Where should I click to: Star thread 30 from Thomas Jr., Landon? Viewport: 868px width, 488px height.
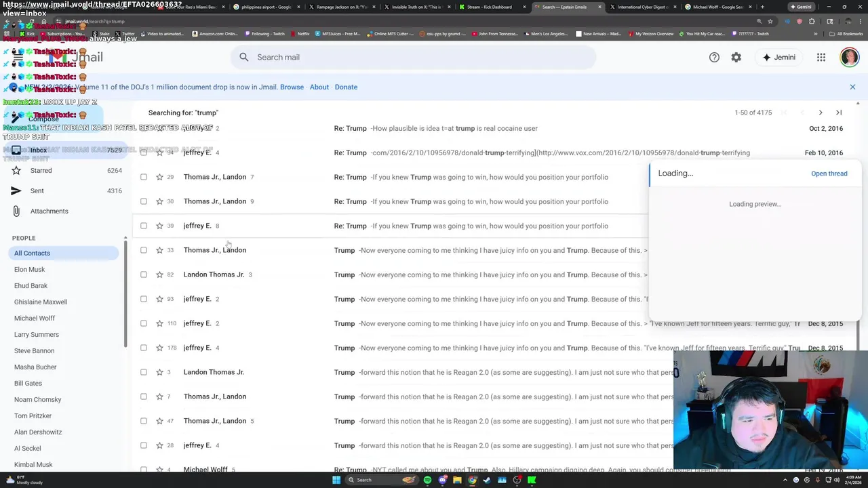pyautogui.click(x=159, y=201)
